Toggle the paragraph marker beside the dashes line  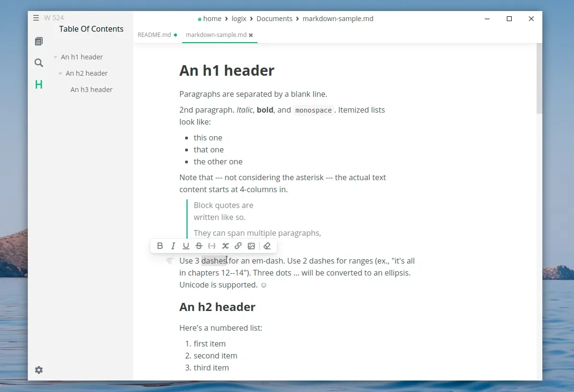[x=169, y=261]
